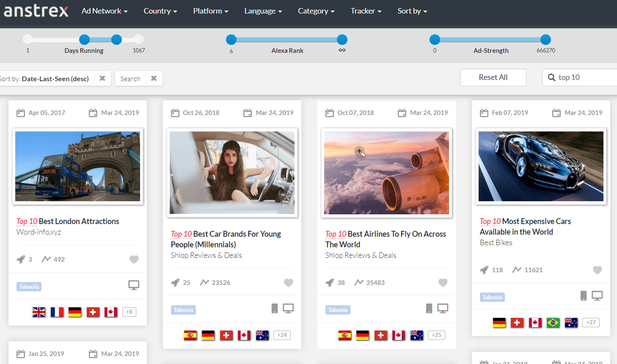
Task: Open Top 10 Best London Attractions link
Action: pyautogui.click(x=68, y=221)
